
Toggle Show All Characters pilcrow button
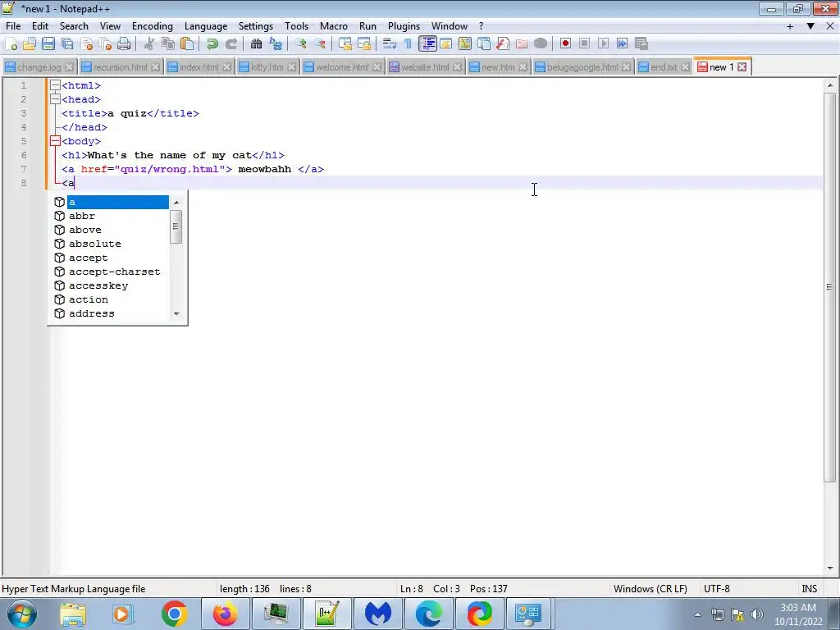tap(409, 44)
